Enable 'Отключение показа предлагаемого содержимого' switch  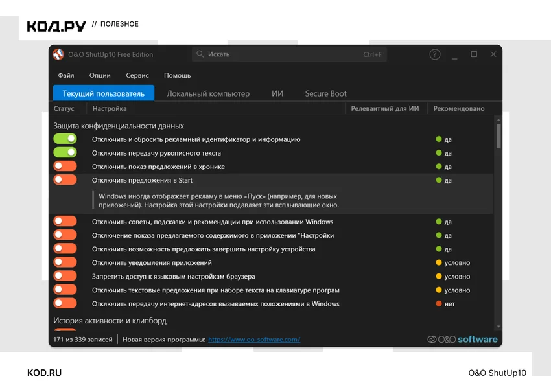pyautogui.click(x=65, y=235)
